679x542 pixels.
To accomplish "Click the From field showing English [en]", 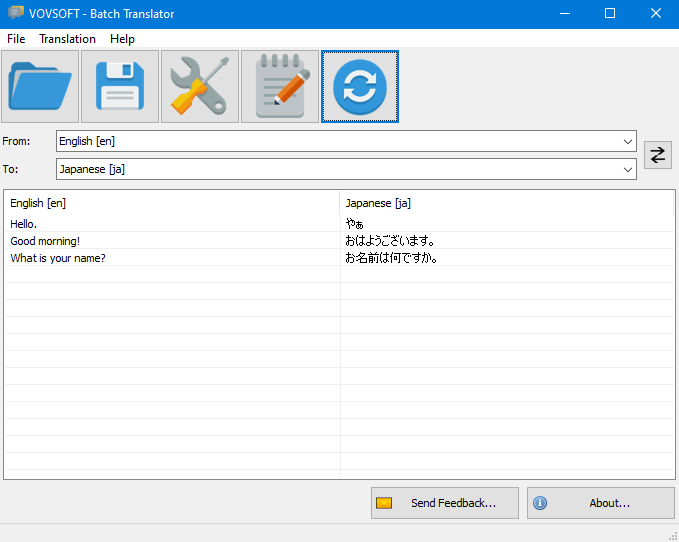I will 346,141.
